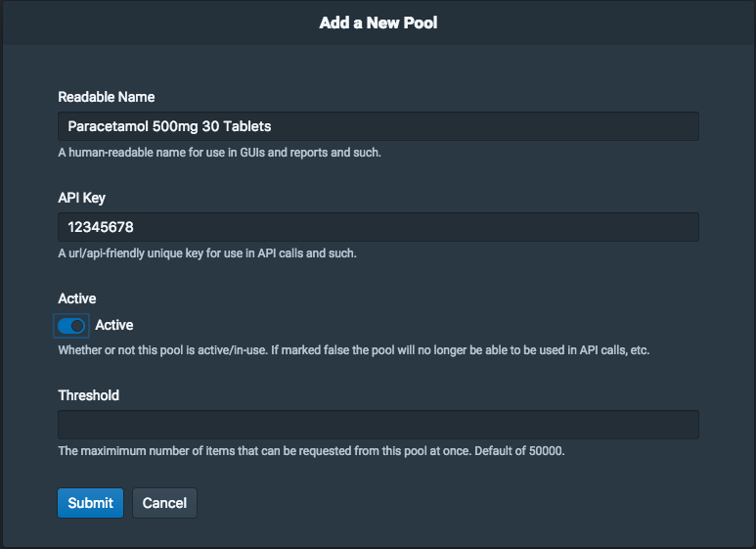Click "Whether or not this pool is active" sentence
Image resolution: width=756 pixels, height=549 pixels.
point(163,350)
